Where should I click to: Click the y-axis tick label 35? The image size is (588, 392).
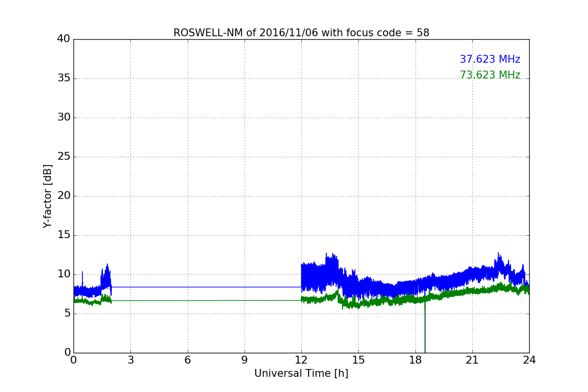64,78
